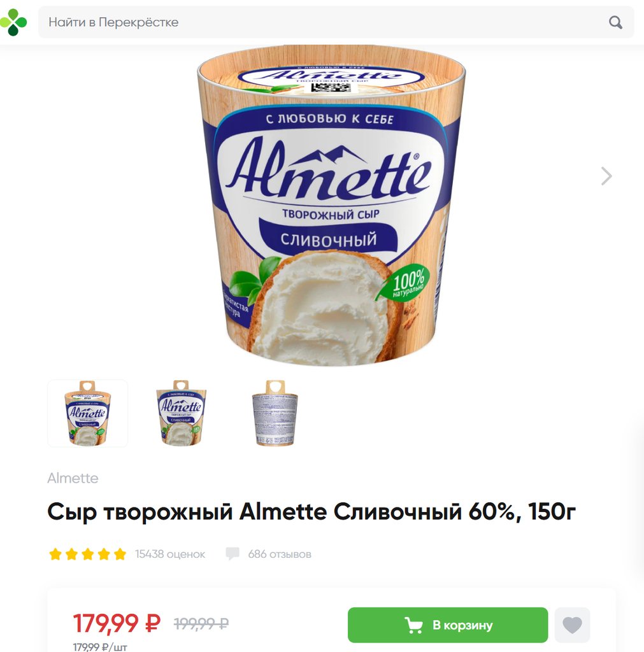Open the '15438 оценок' ratings link
The image size is (644, 652).
[169, 555]
